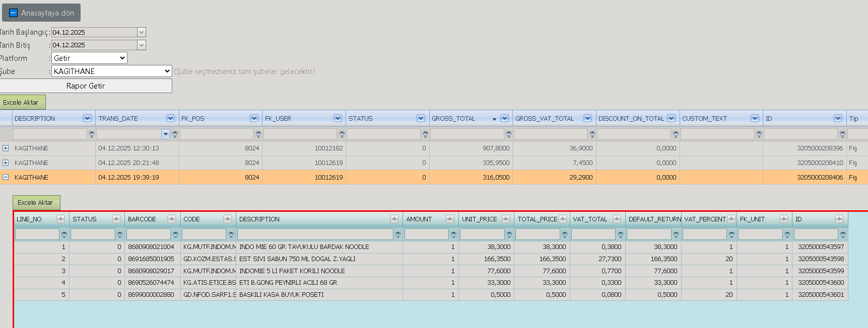Click the LINE_NO filter funnel icon
The height and width of the screenshot is (328, 868).
(x=64, y=234)
